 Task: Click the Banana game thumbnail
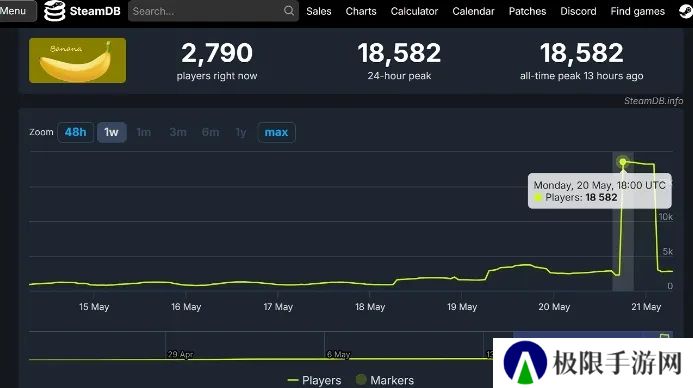(77, 60)
